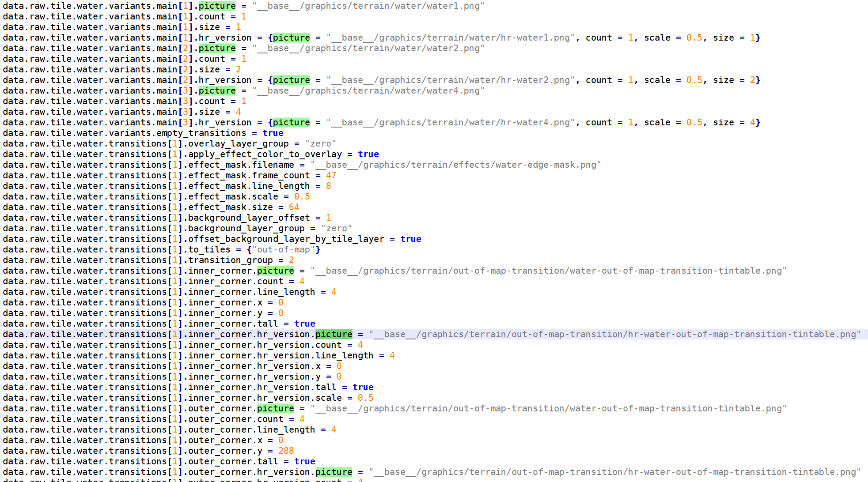The height and width of the screenshot is (482, 868).
Task: Click the water-edge-mask.png filename string
Action: (455, 165)
